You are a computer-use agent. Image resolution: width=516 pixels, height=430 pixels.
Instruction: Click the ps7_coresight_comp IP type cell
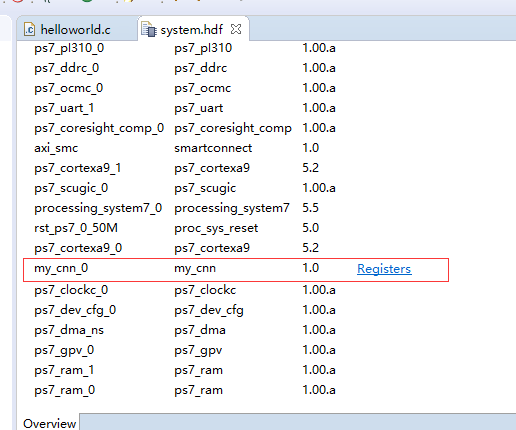point(233,128)
